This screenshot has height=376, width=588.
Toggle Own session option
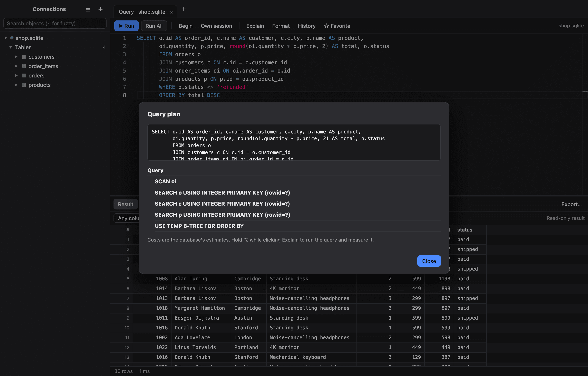(216, 26)
